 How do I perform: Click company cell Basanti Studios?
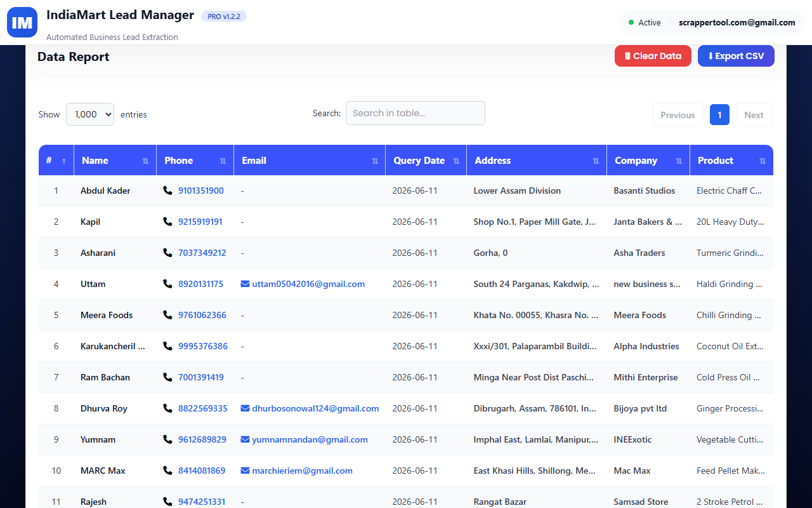[x=645, y=190]
